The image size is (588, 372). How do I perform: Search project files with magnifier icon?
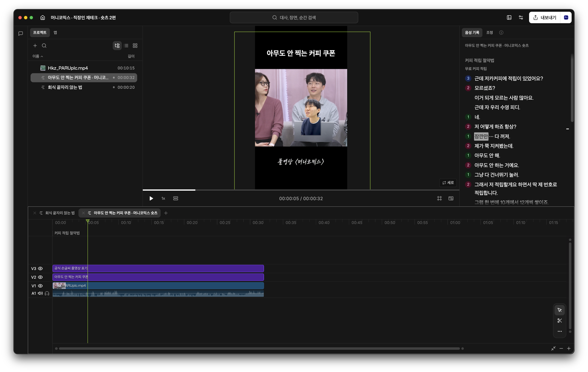coord(44,45)
